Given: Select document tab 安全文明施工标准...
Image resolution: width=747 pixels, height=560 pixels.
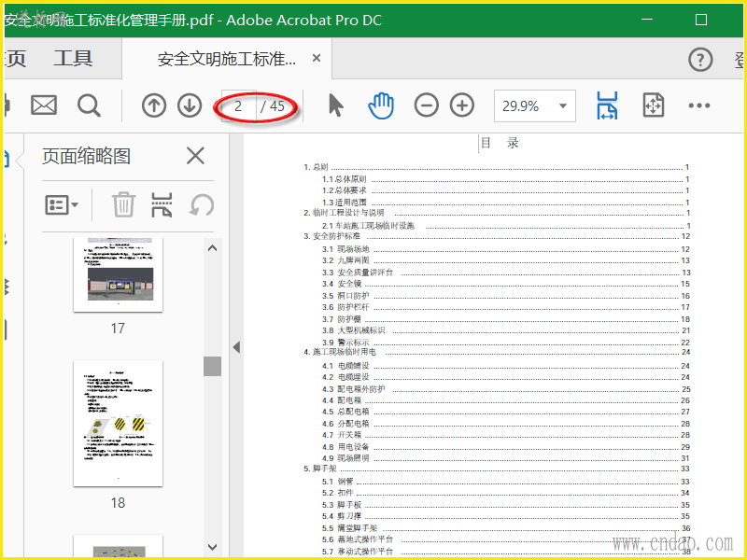Looking at the screenshot, I should coord(227,59).
